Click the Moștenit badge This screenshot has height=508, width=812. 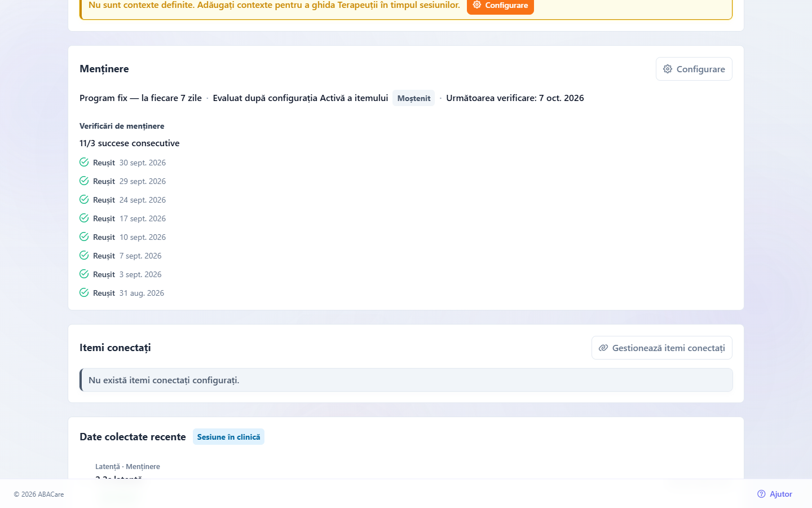point(414,98)
